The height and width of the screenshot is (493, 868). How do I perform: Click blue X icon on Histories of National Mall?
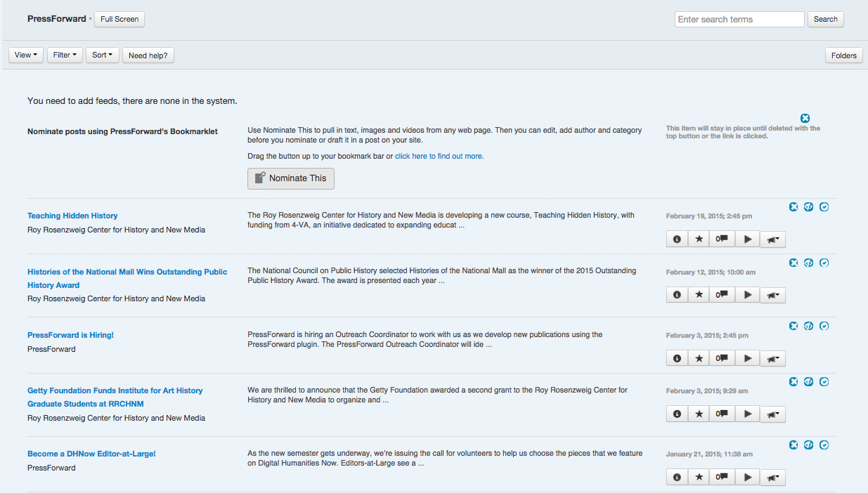tap(793, 263)
